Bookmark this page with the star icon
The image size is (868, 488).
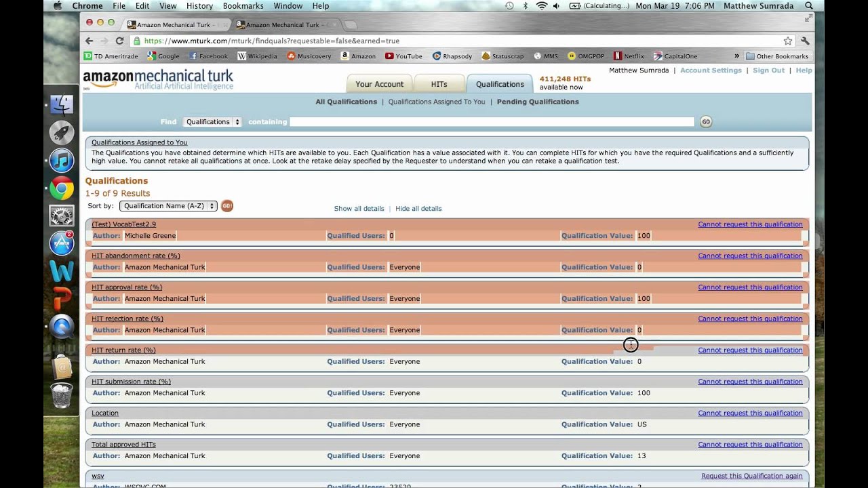(x=787, y=41)
